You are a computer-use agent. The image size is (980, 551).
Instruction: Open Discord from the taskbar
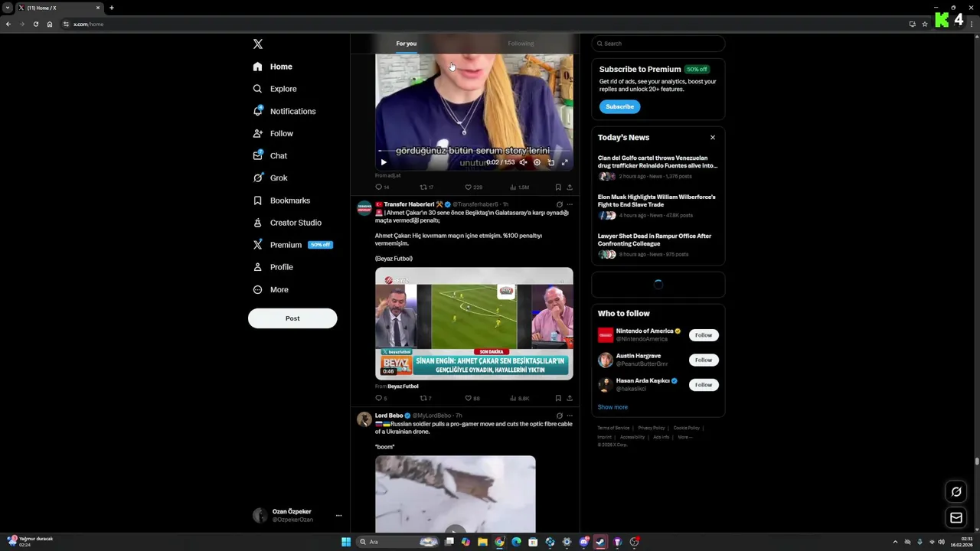[583, 542]
